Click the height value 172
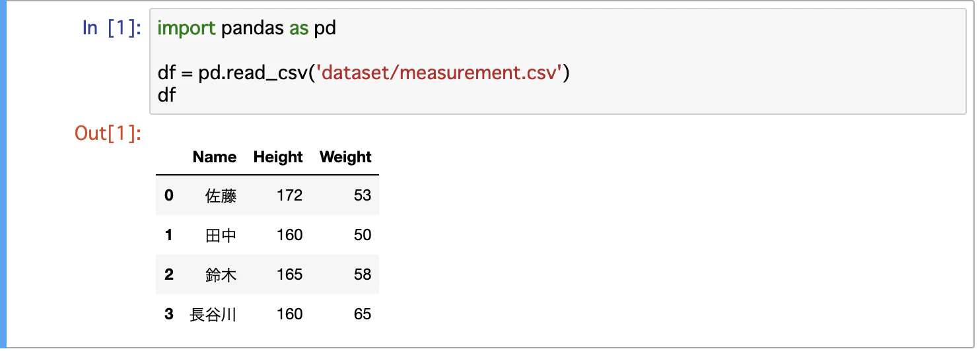The height and width of the screenshot is (351, 980). pos(290,195)
